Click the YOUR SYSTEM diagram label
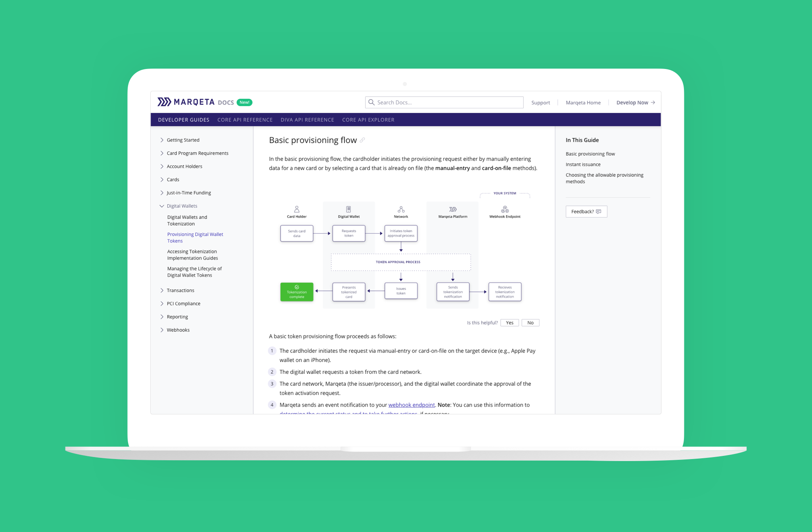This screenshot has height=532, width=812. [x=505, y=193]
